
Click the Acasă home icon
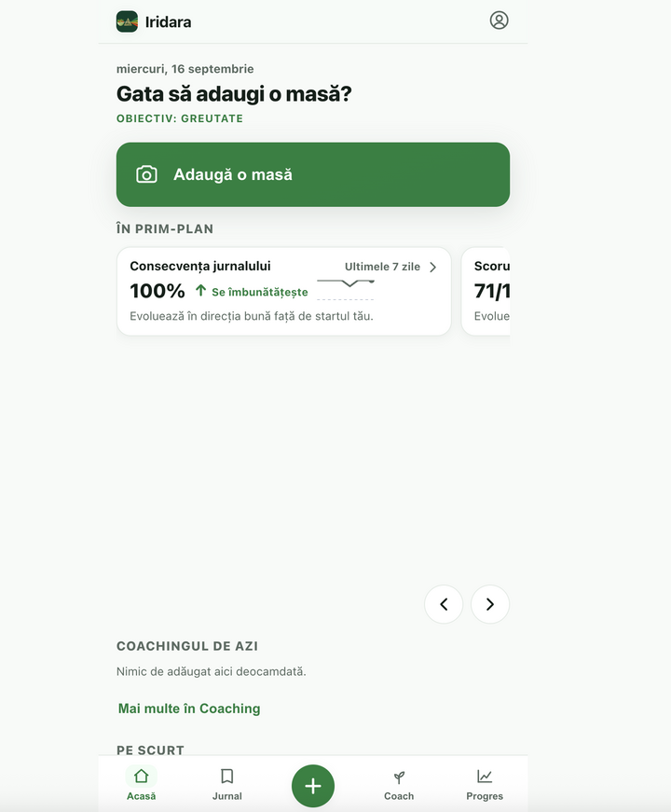tap(141, 776)
